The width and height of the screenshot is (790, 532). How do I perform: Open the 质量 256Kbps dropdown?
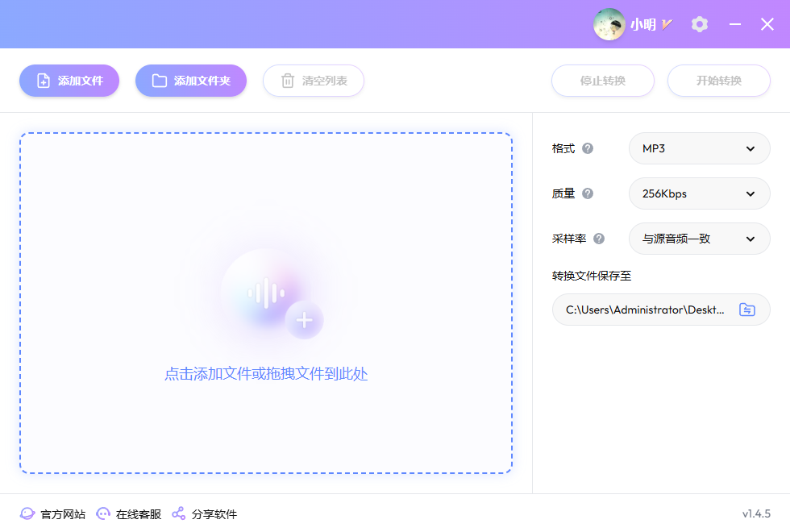[x=700, y=193]
